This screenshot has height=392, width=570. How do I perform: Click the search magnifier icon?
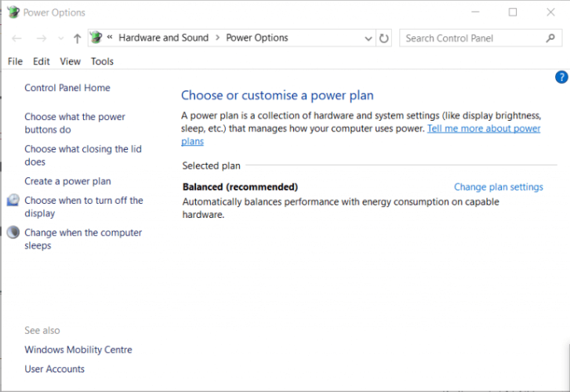tap(550, 38)
